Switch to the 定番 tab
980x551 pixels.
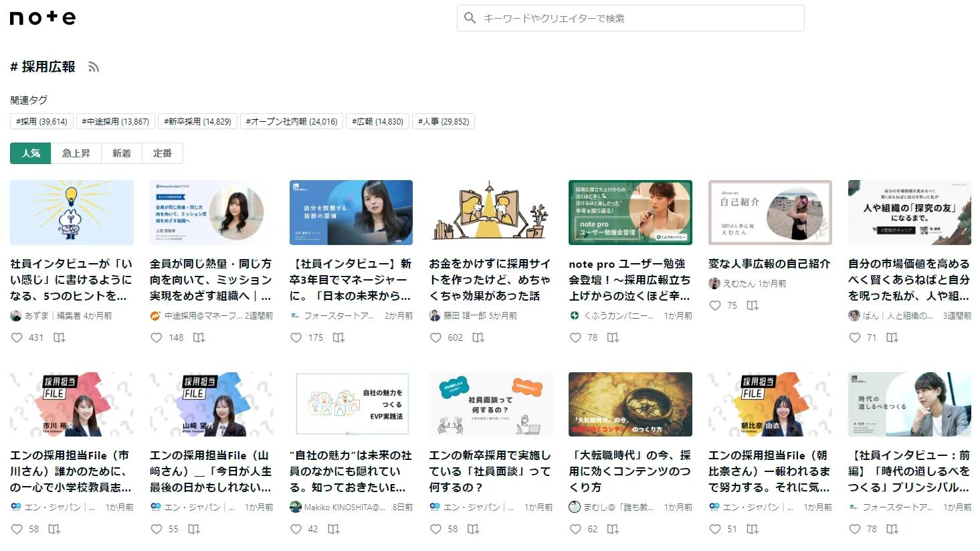pyautogui.click(x=163, y=153)
